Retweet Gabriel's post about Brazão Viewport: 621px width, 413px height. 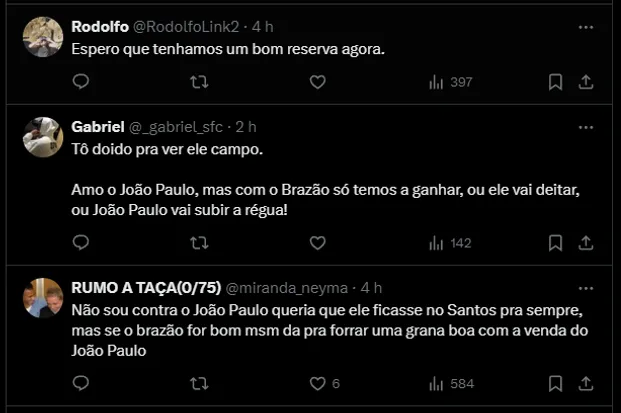click(199, 242)
